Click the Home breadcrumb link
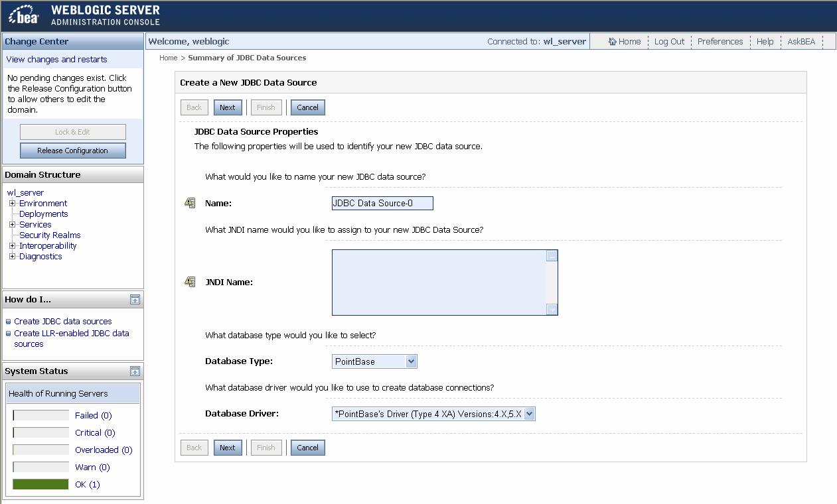Screen dimensions: 837x504 click(169, 58)
